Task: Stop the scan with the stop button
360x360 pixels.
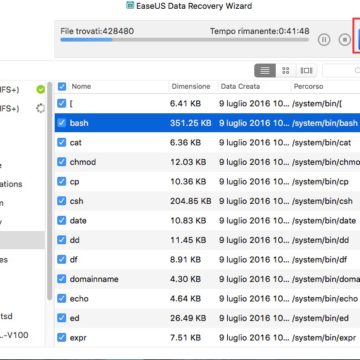Action: [x=345, y=40]
